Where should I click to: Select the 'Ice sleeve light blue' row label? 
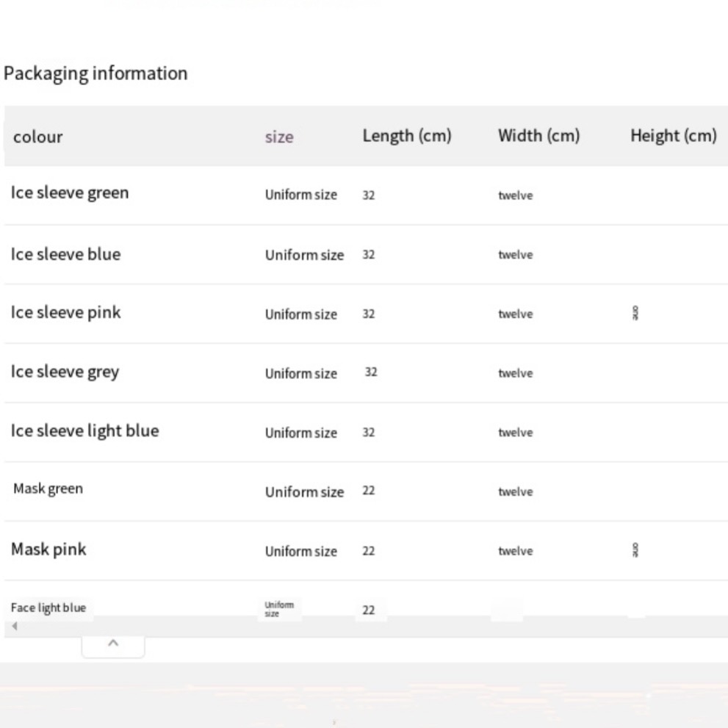point(84,430)
